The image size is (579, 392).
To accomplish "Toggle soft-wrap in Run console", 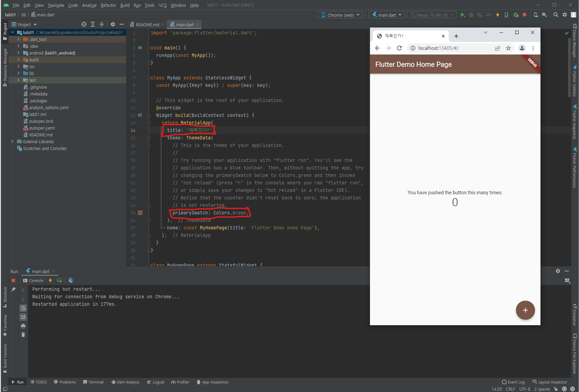I will pos(23,308).
